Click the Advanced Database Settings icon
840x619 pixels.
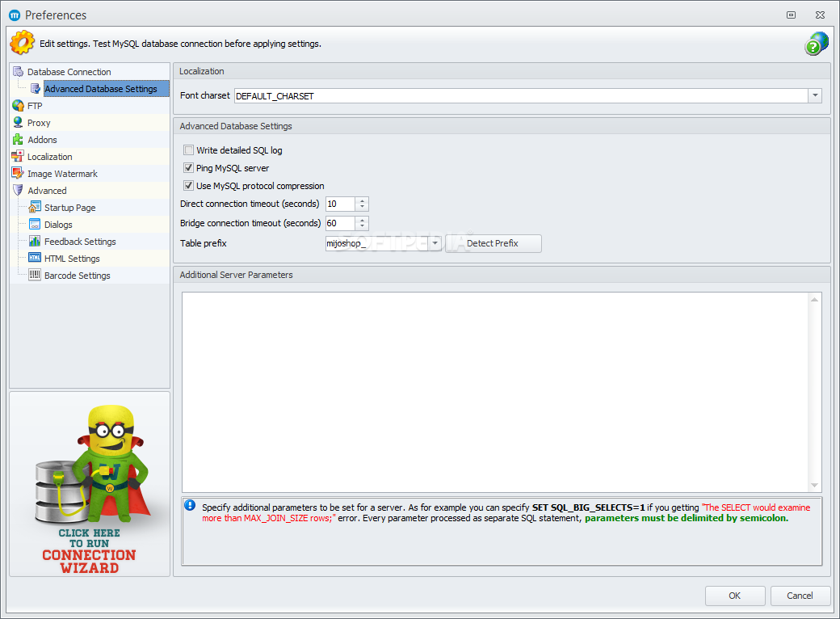(36, 88)
